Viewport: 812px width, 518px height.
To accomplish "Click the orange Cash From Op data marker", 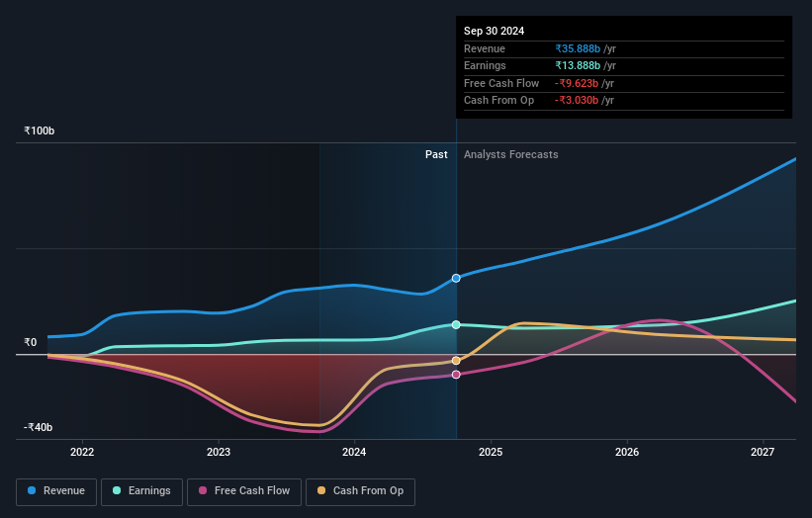I will click(x=456, y=361).
